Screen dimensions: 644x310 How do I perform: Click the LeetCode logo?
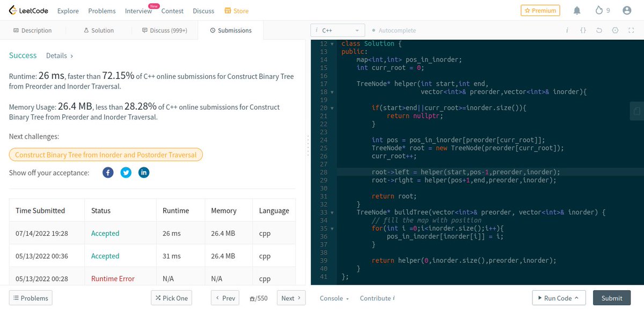(x=28, y=10)
